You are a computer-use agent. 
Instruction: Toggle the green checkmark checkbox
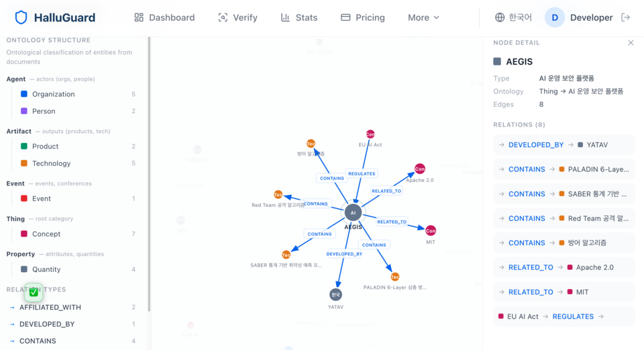click(34, 292)
